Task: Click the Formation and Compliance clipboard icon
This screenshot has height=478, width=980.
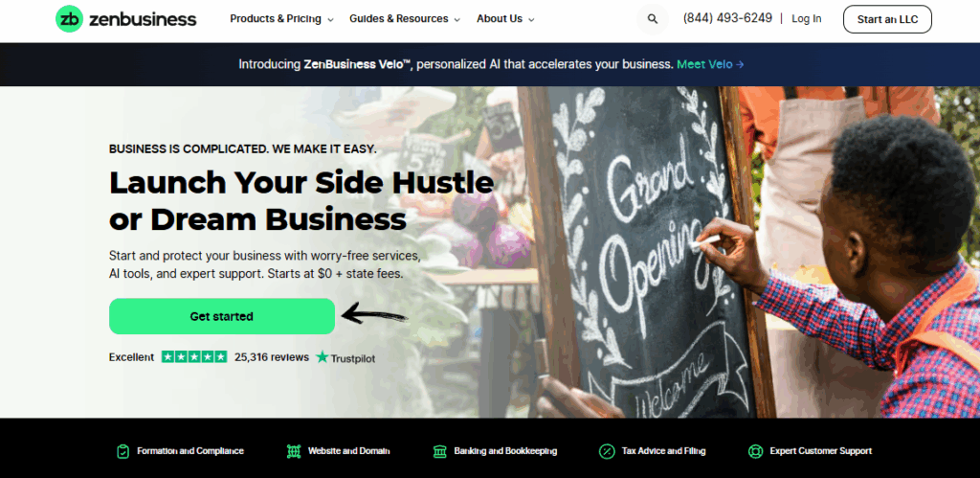Action: click(x=123, y=451)
